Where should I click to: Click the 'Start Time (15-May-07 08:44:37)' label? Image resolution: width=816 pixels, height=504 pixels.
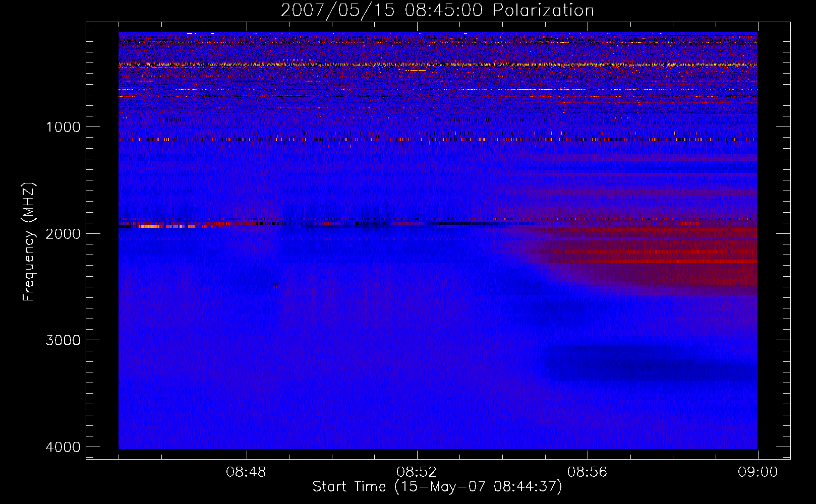coord(437,487)
